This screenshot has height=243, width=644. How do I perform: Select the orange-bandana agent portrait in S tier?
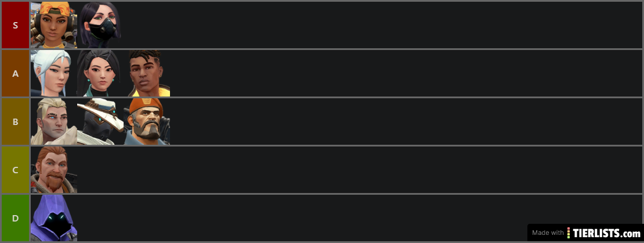pos(54,25)
